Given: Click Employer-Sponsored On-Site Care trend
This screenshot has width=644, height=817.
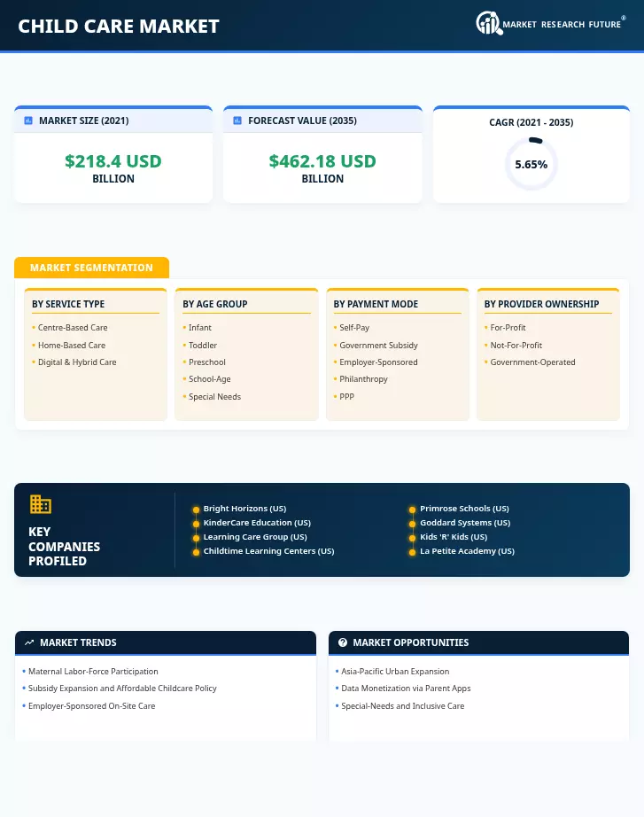Looking at the screenshot, I should tap(92, 706).
